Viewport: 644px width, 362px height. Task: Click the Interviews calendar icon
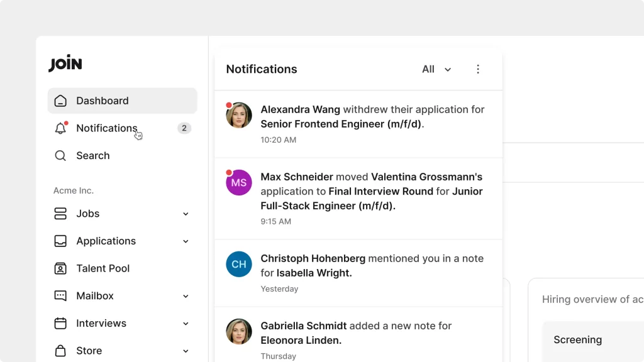(x=60, y=323)
